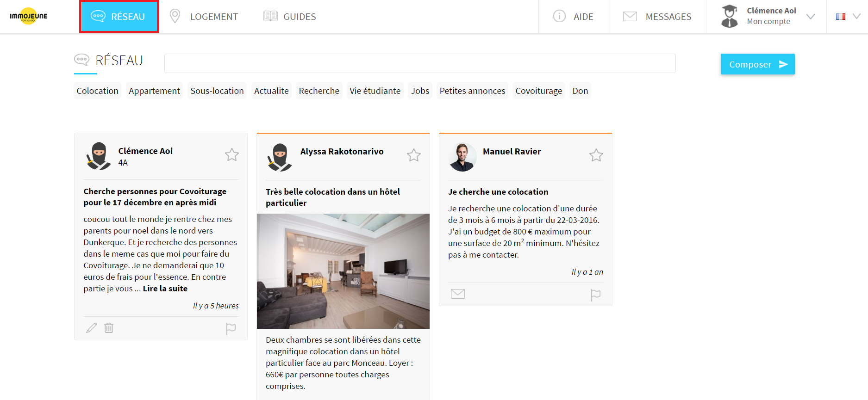Screen dimensions: 868x400
Task: Filter by Actualite tag
Action: coord(271,91)
